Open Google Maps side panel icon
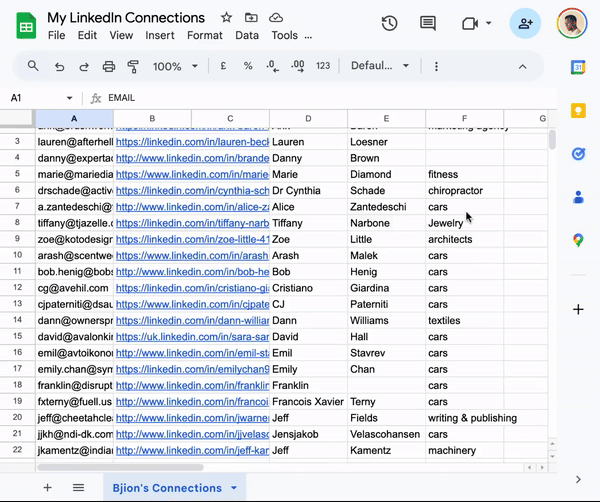Viewport: 600px width, 502px height. [578, 241]
